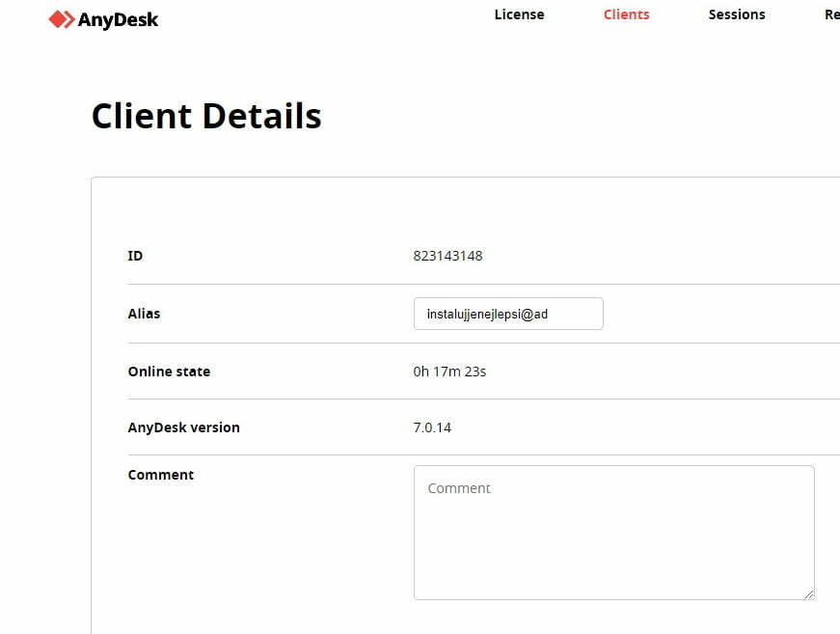Image resolution: width=840 pixels, height=634 pixels.
Task: Click the ID field label
Action: coord(135,256)
